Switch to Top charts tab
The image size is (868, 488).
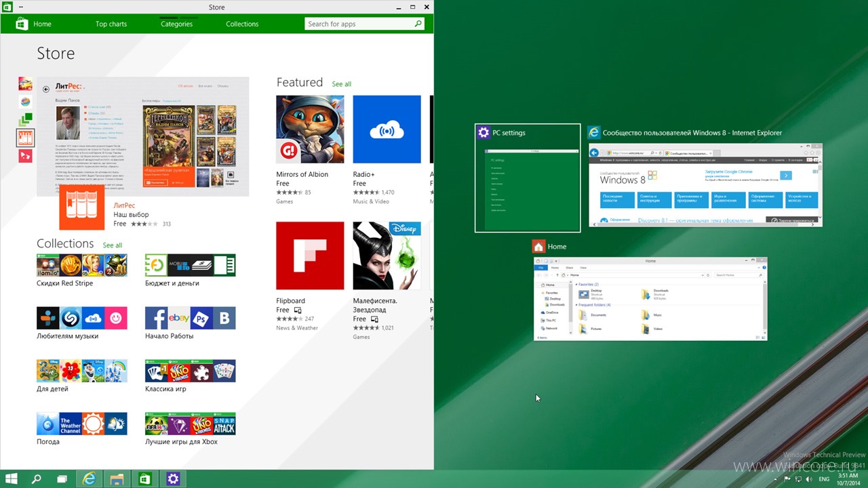pyautogui.click(x=111, y=24)
